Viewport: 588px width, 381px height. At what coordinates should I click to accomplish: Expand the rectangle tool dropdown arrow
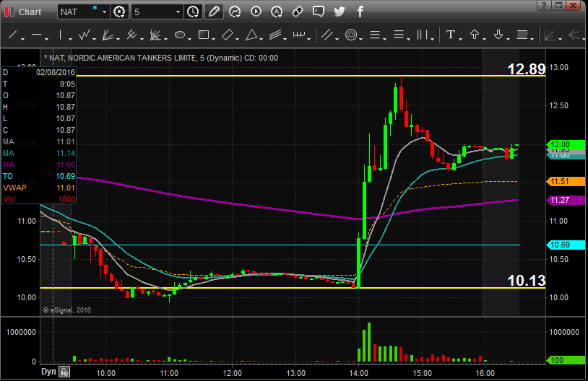click(x=213, y=38)
